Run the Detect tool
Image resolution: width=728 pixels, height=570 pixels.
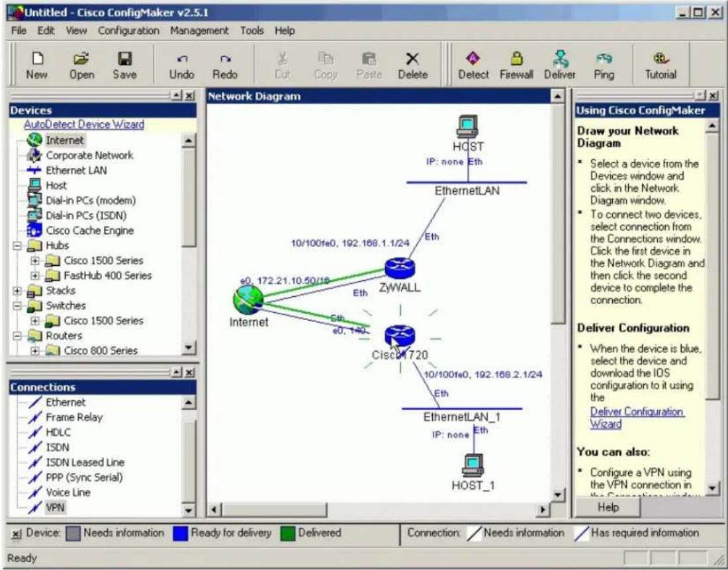tap(473, 66)
